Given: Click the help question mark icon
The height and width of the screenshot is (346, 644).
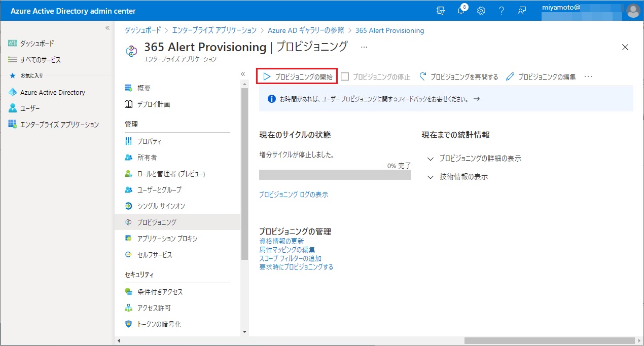Looking at the screenshot, I should (501, 11).
